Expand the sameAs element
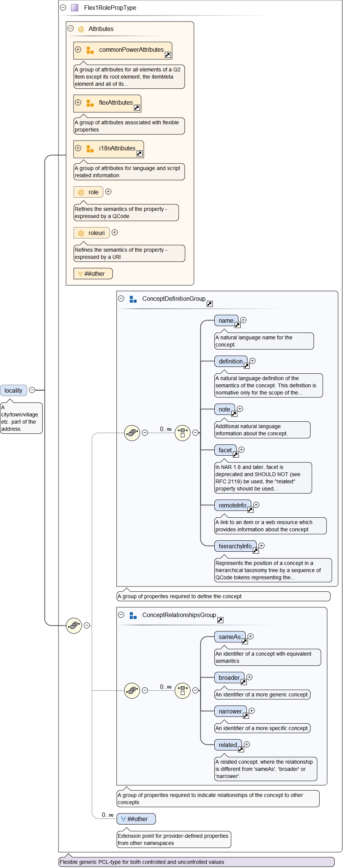The width and height of the screenshot is (343, 868). coord(250,636)
